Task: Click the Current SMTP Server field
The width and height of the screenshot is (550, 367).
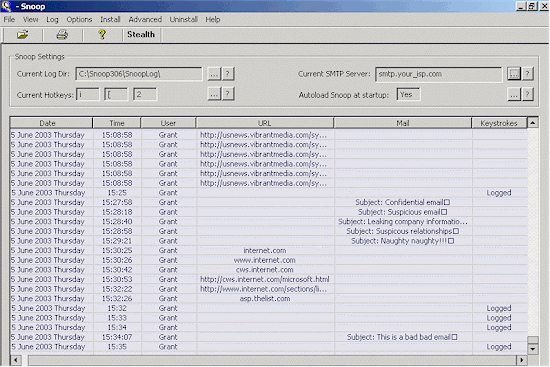Action: coord(438,74)
